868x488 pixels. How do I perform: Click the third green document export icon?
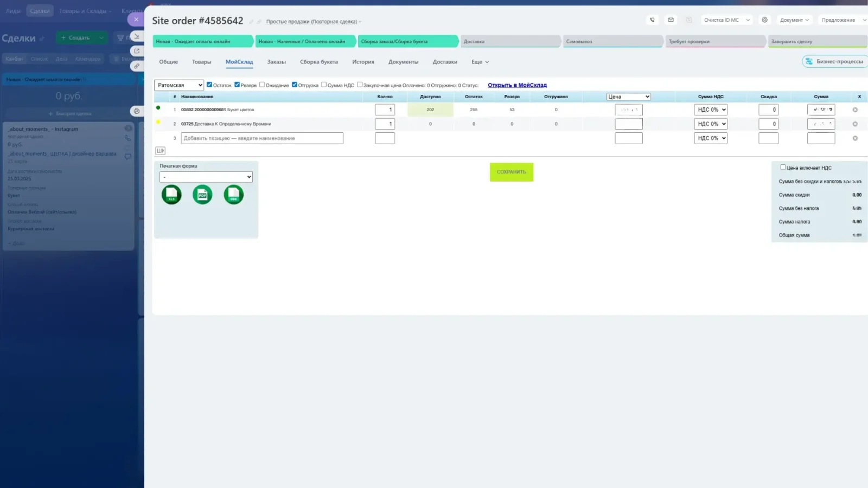[234, 194]
